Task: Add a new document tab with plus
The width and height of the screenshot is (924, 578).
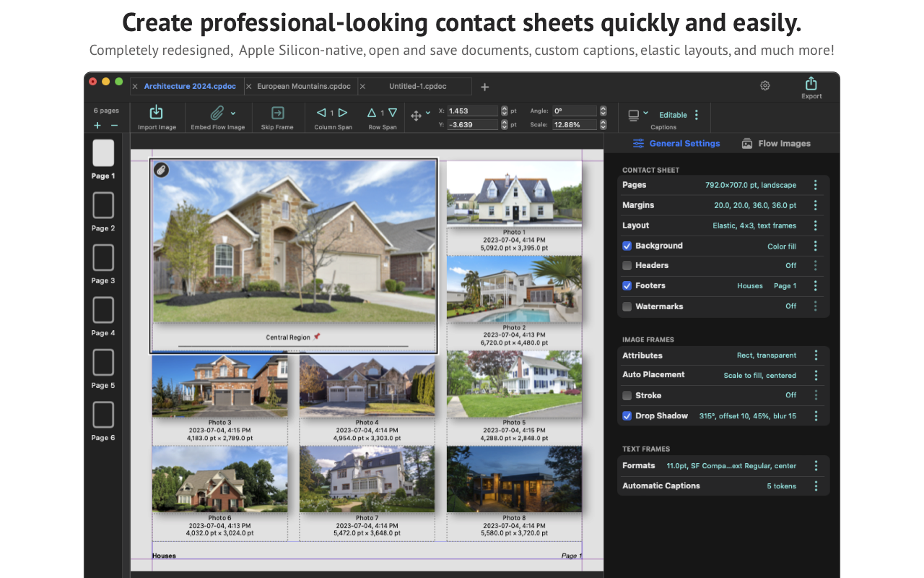Action: (485, 87)
